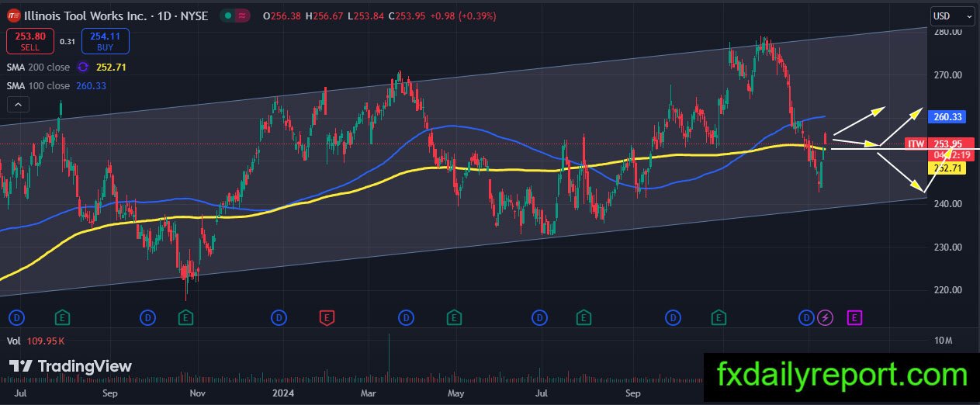Collapse the indicator legend with the chevron button

(x=16, y=104)
